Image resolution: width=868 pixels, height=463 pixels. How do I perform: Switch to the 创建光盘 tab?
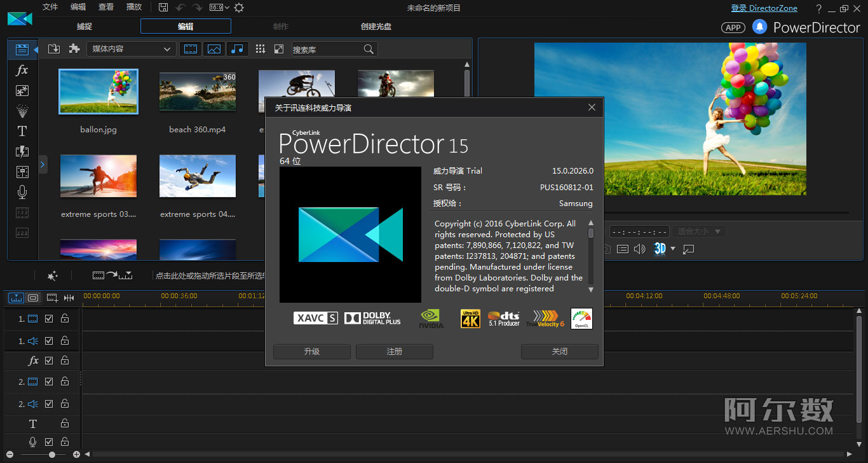pyautogui.click(x=376, y=27)
